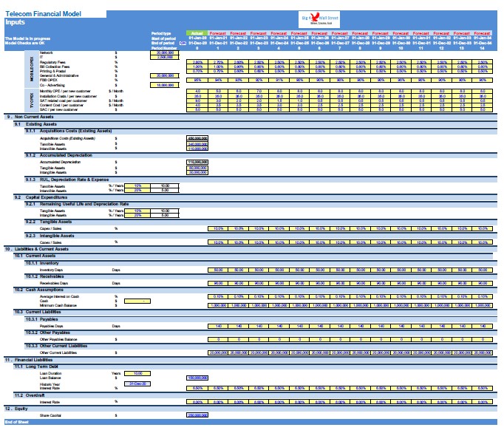The width and height of the screenshot is (504, 433).
Task: Select the Co - Advertising input cell
Action: point(165,85)
